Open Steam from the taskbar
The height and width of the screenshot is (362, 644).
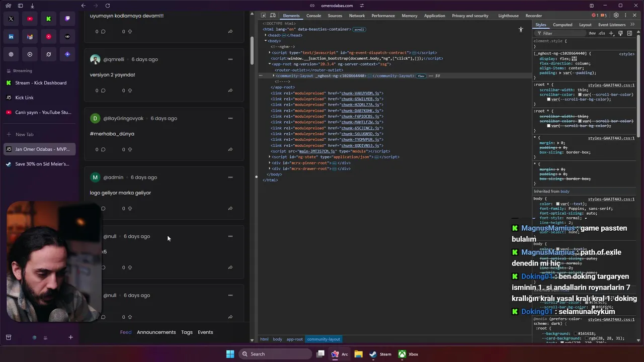click(380, 354)
